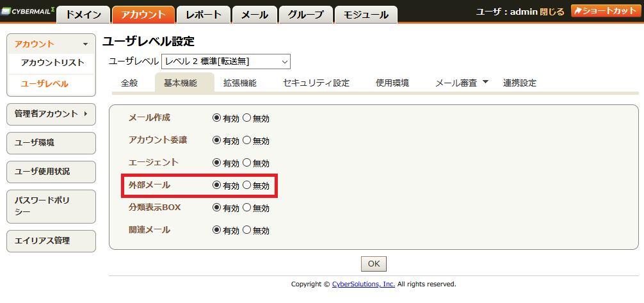Screen dimensions: 644x303
Task: Open the レポート top tab
Action: point(204,15)
